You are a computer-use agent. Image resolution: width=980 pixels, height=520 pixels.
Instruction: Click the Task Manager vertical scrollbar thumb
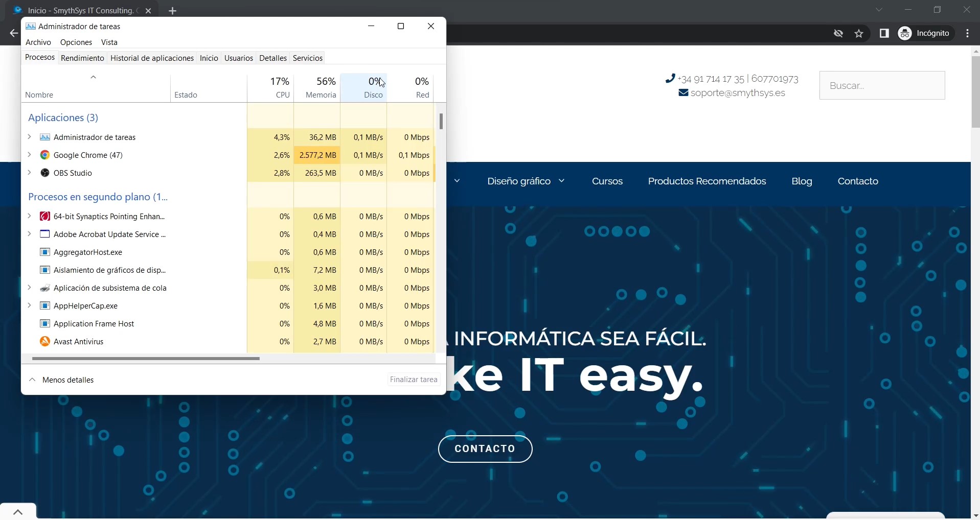point(441,122)
